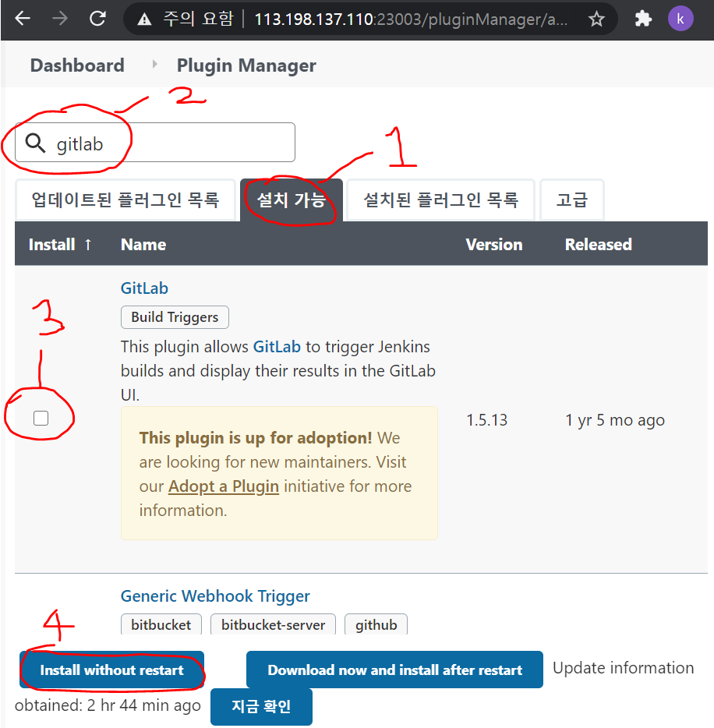Sort by the Version column header
Viewport: 714px width, 728px height.
(494, 244)
